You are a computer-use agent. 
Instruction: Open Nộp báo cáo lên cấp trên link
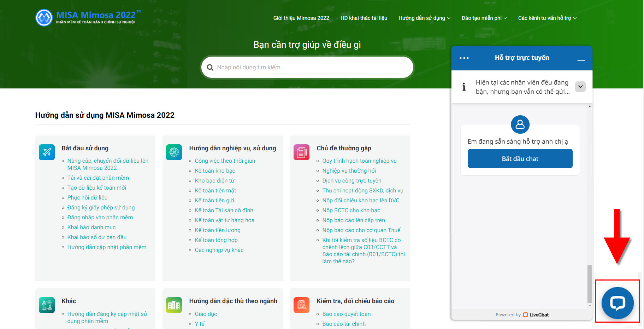point(354,220)
